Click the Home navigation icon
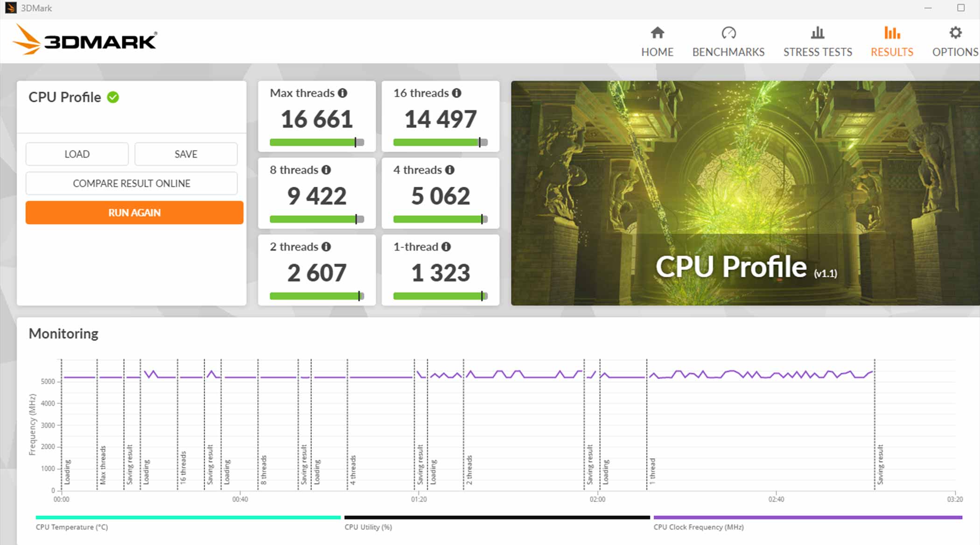Screen dimensions: 980x545 point(658,33)
